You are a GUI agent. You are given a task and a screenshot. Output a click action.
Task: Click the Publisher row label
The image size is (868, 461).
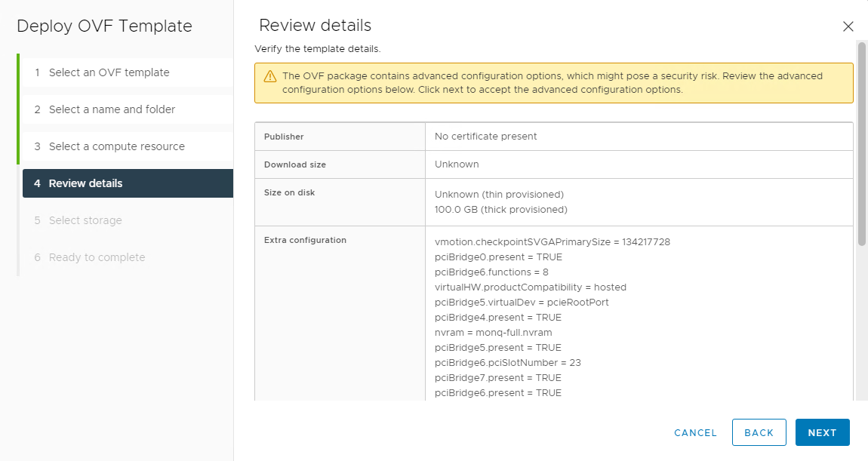[284, 137]
